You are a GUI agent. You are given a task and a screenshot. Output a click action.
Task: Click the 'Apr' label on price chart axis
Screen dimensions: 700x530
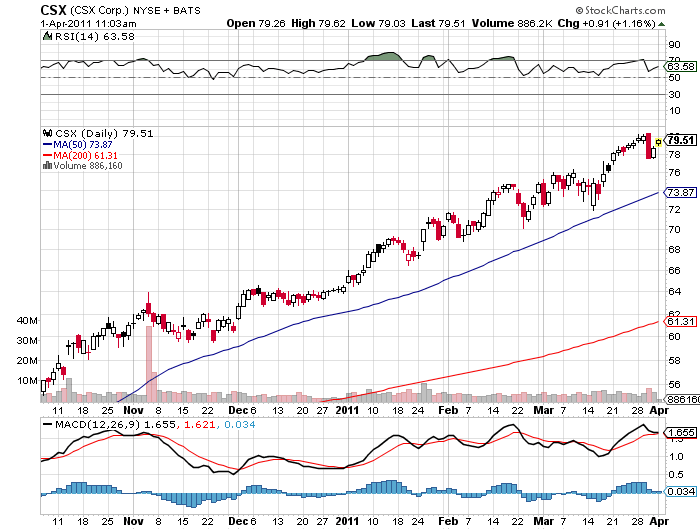click(x=659, y=410)
